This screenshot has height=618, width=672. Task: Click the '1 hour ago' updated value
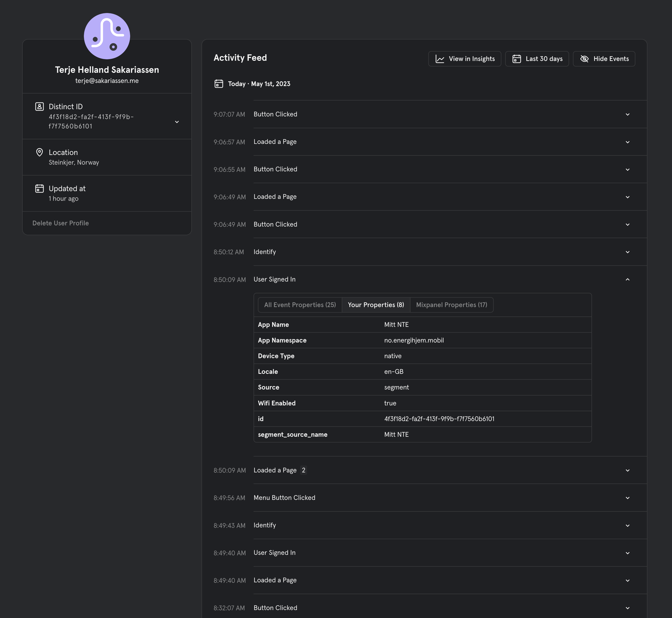[64, 199]
